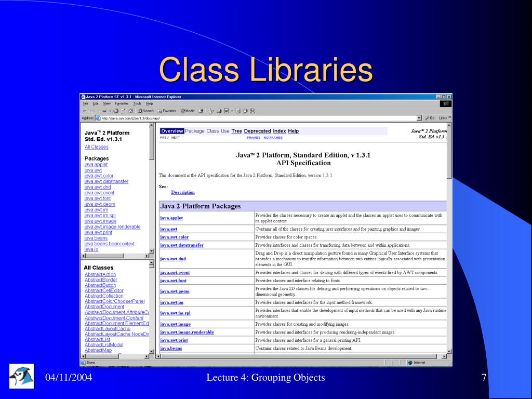The height and width of the screenshot is (399, 532).
Task: Click Packages frame scrollbar down arrow
Action: (x=152, y=251)
